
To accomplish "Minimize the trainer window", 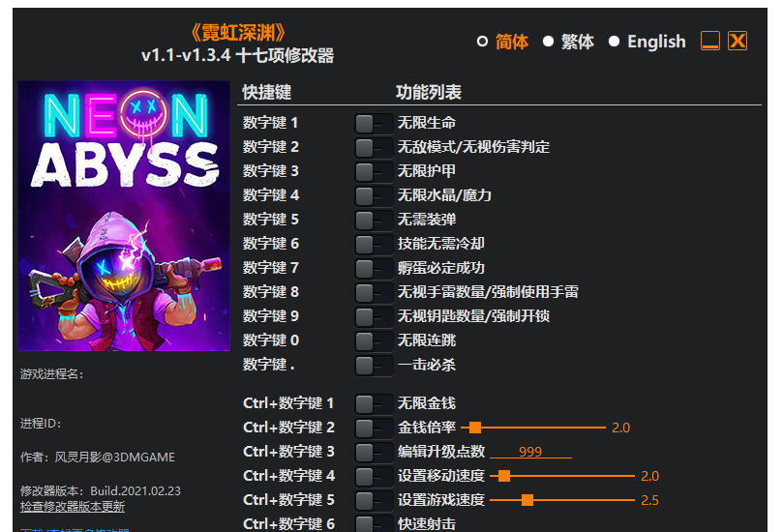I will [x=710, y=41].
